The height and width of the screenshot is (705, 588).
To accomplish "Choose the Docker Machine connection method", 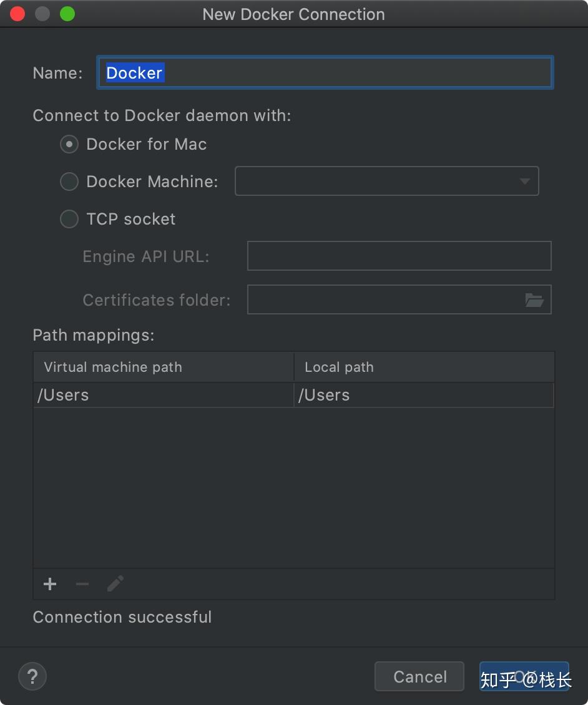I will point(69,182).
